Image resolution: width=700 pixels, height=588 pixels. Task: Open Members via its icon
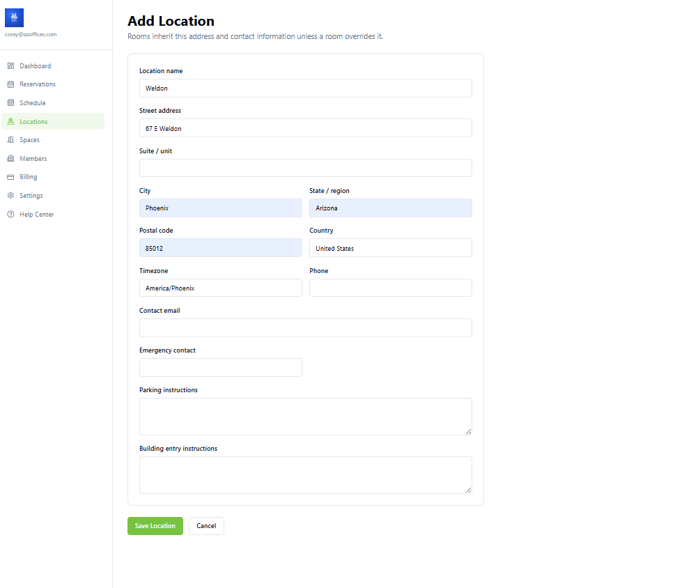[10, 159]
